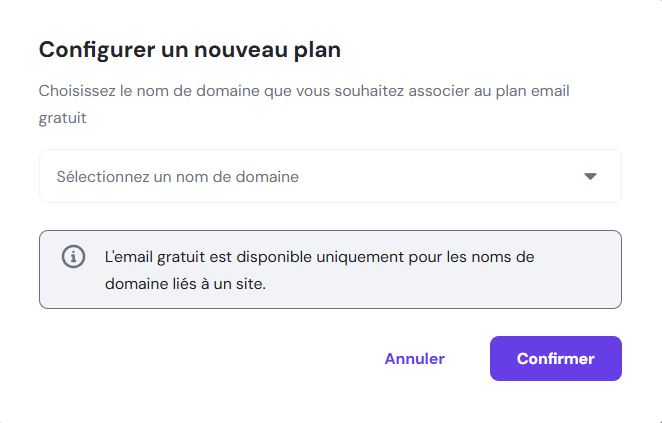Cancel the new plan setup dialog
This screenshot has width=662, height=423.
(414, 359)
